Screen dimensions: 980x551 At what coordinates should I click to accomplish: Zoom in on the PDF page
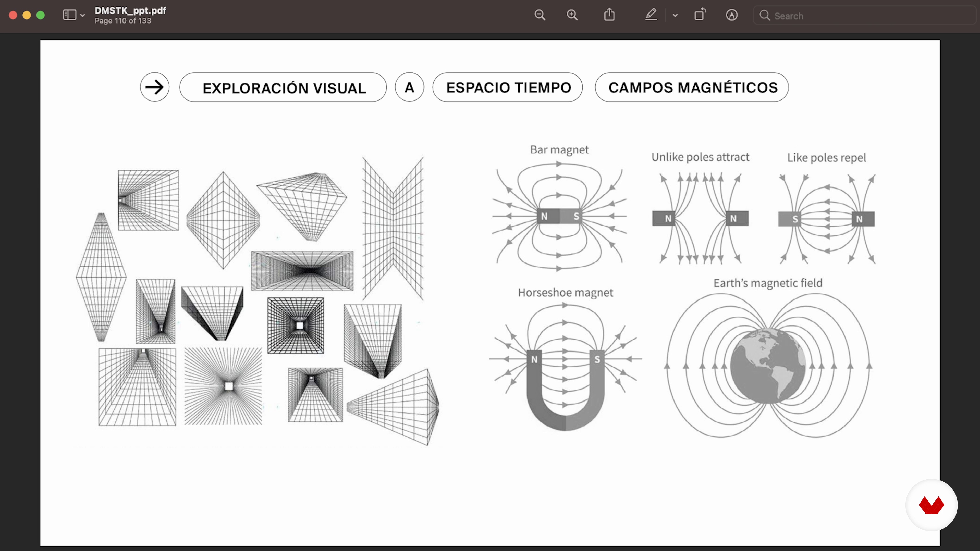click(x=572, y=15)
